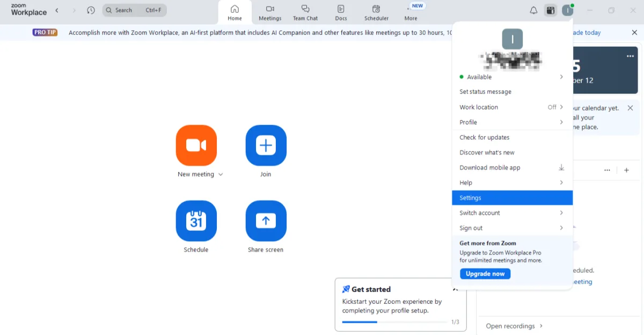Click the calendar icon beside the profile avatar
Image resolution: width=644 pixels, height=335 pixels.
tap(550, 10)
